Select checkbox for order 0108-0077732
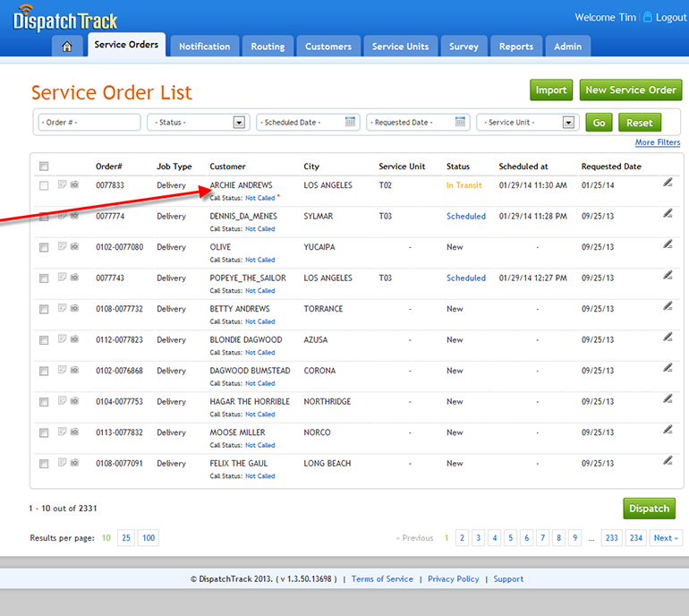This screenshot has height=616, width=689. click(x=44, y=309)
